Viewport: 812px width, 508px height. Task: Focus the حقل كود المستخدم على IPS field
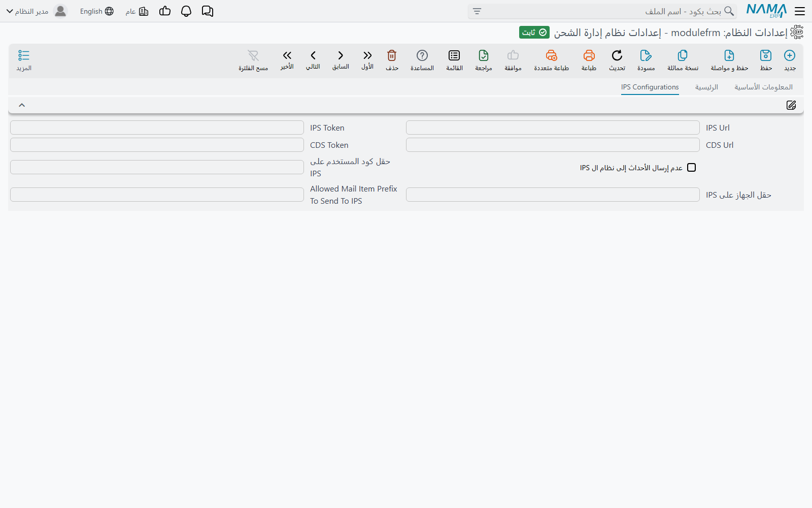157,167
